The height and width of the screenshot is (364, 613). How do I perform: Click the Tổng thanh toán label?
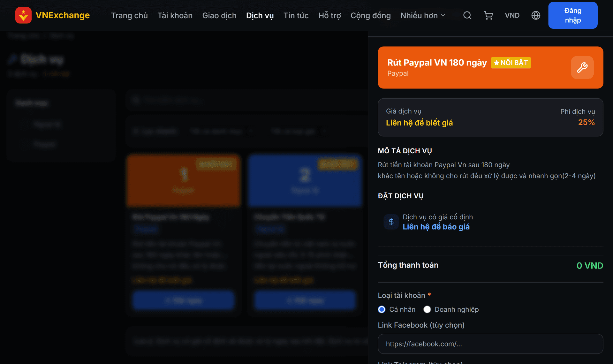[x=408, y=265]
